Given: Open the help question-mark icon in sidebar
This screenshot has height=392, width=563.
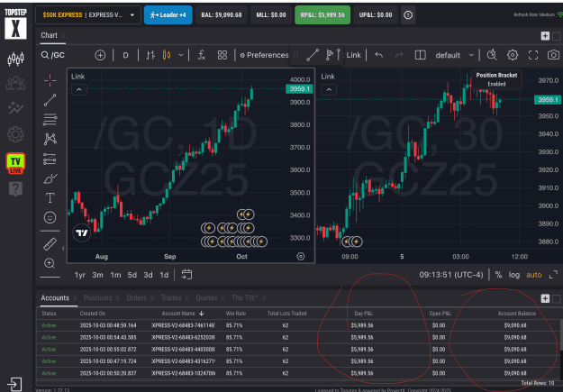Looking at the screenshot, I should coord(15,188).
